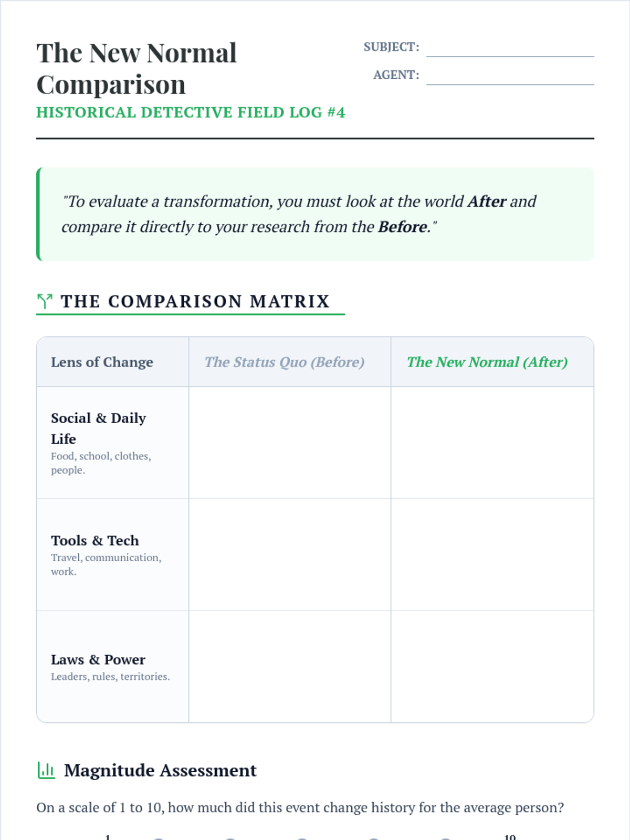Image resolution: width=630 pixels, height=840 pixels.
Task: Select the Laws & Power row label
Action: (x=98, y=660)
